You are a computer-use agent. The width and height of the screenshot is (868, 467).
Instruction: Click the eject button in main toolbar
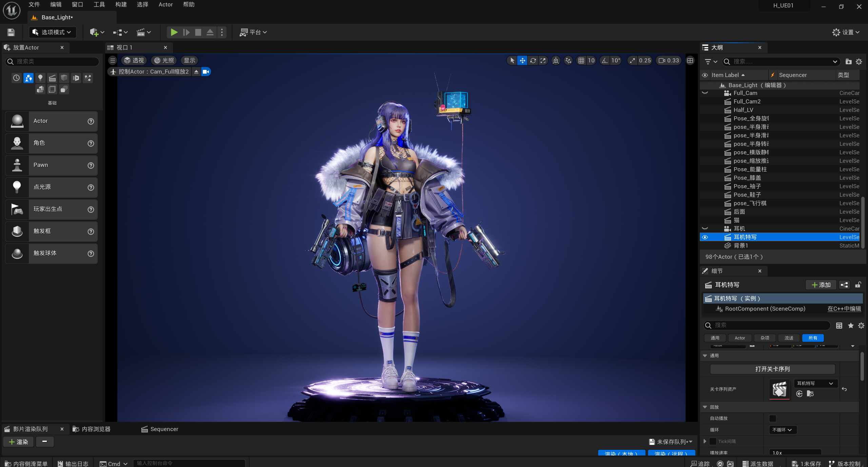tap(210, 32)
